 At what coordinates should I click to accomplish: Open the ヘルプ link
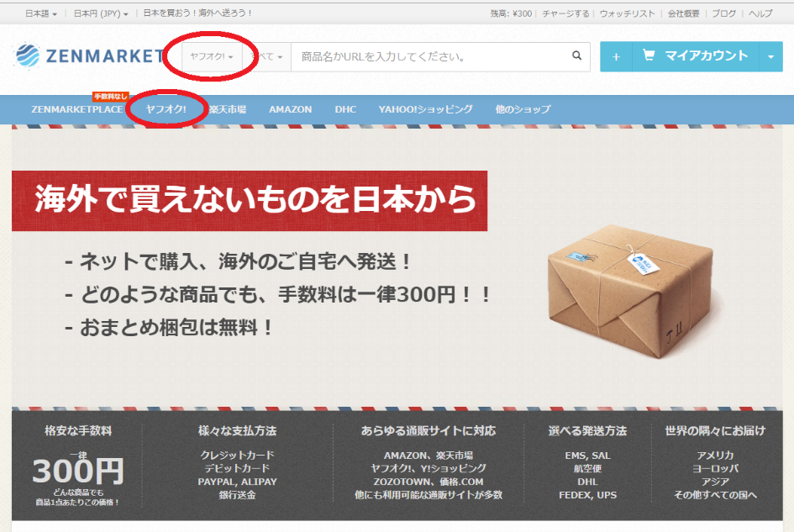click(760, 13)
